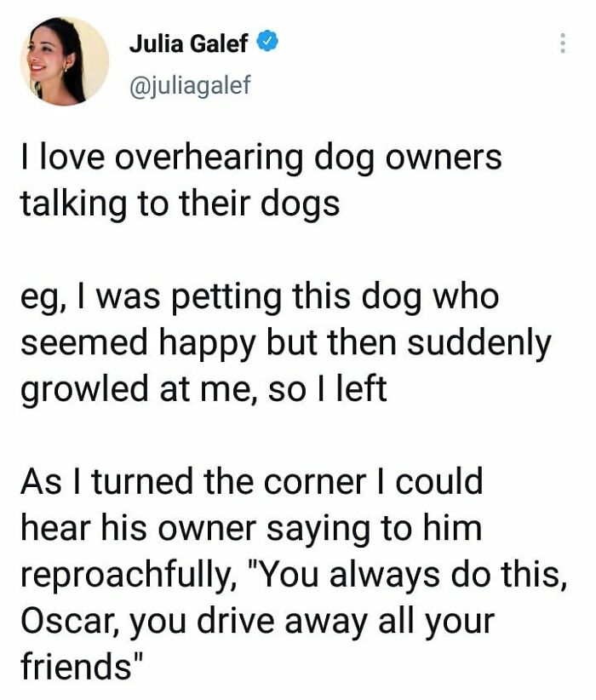Select the verified badge next to the name

click(268, 38)
